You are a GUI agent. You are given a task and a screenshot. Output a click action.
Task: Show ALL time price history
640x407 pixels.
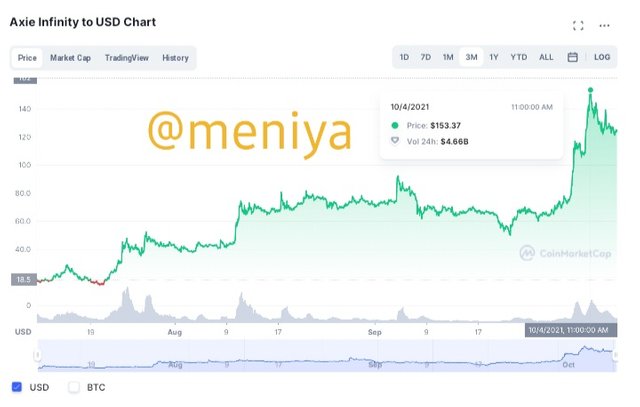pos(546,57)
